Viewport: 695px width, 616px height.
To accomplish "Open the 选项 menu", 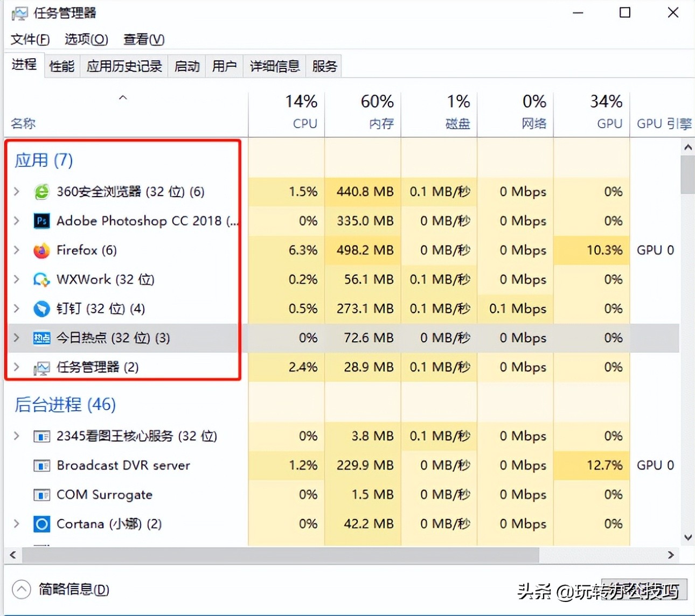I will pyautogui.click(x=85, y=39).
